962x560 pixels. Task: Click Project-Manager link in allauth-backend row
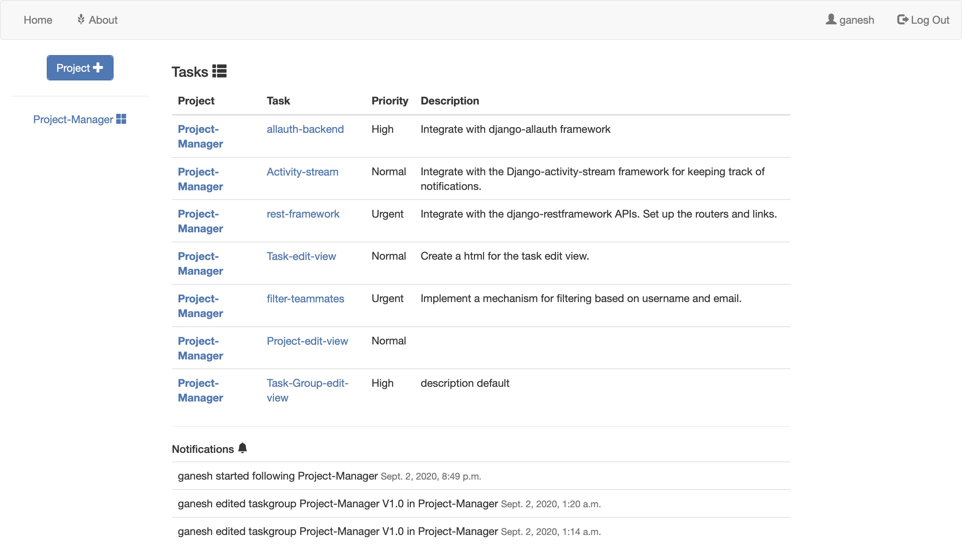click(x=200, y=136)
